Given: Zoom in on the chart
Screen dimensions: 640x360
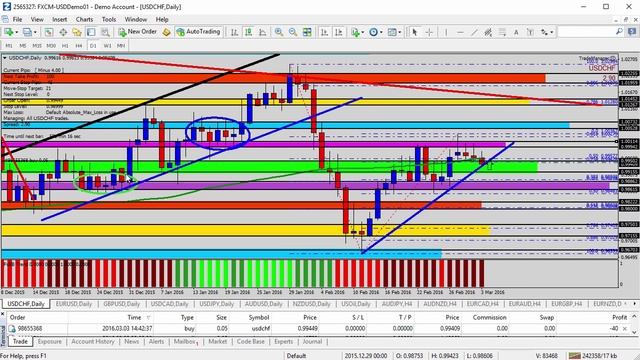Looking at the screenshot, I should (x=279, y=32).
